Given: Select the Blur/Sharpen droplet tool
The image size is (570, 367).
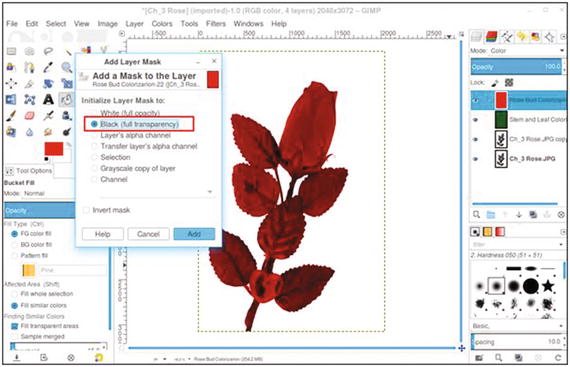Looking at the screenshot, I should coord(29,132).
